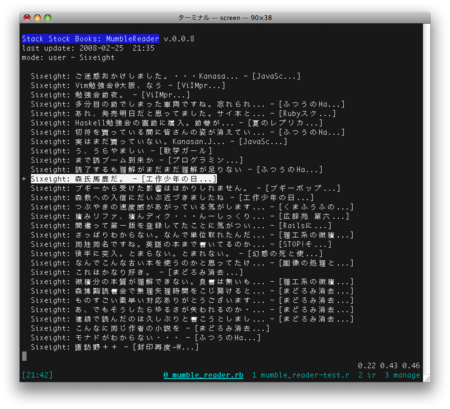Click the [21:42] clock in status line
The image size is (450, 409).
point(37,375)
